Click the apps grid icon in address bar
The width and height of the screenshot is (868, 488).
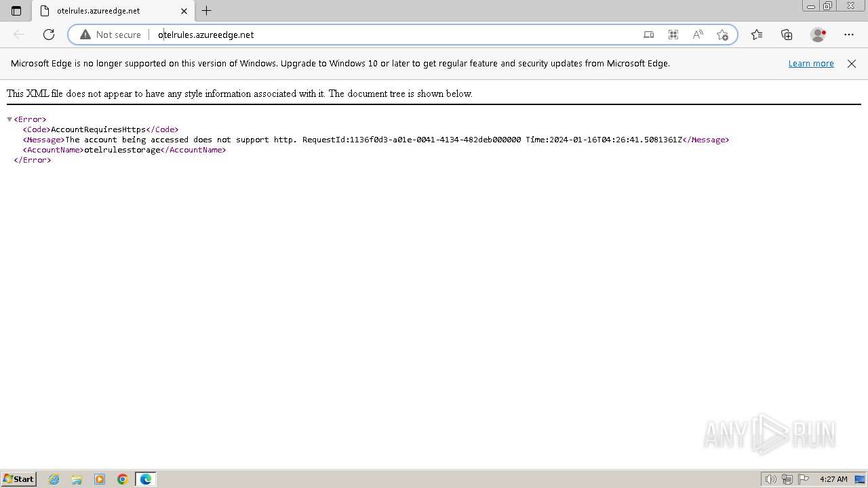click(673, 35)
